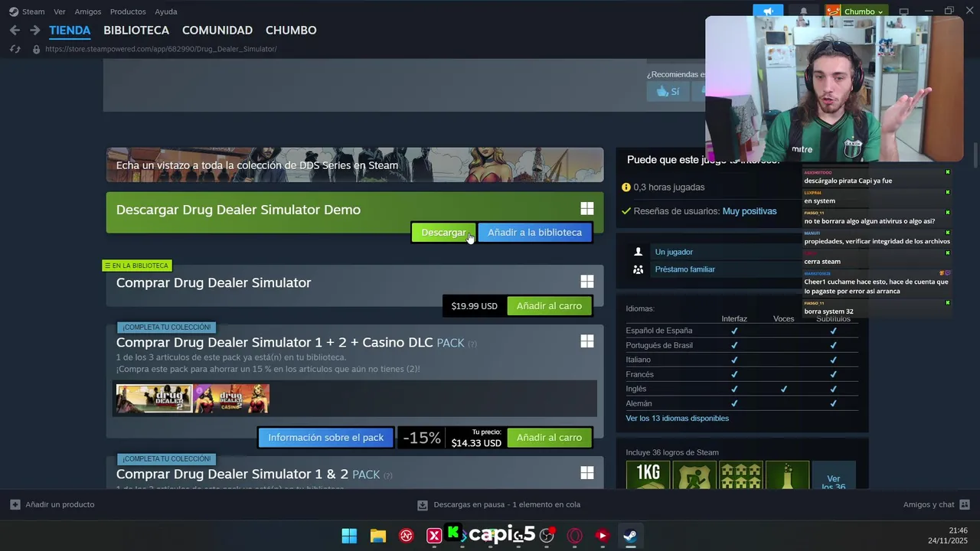Click the thumbs-up Sí recommendation button

pos(668,91)
